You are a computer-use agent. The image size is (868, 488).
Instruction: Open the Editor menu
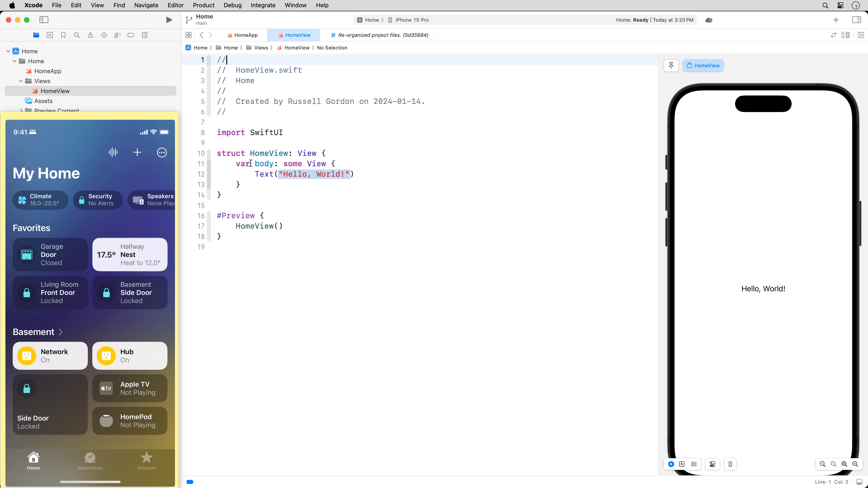(x=176, y=5)
